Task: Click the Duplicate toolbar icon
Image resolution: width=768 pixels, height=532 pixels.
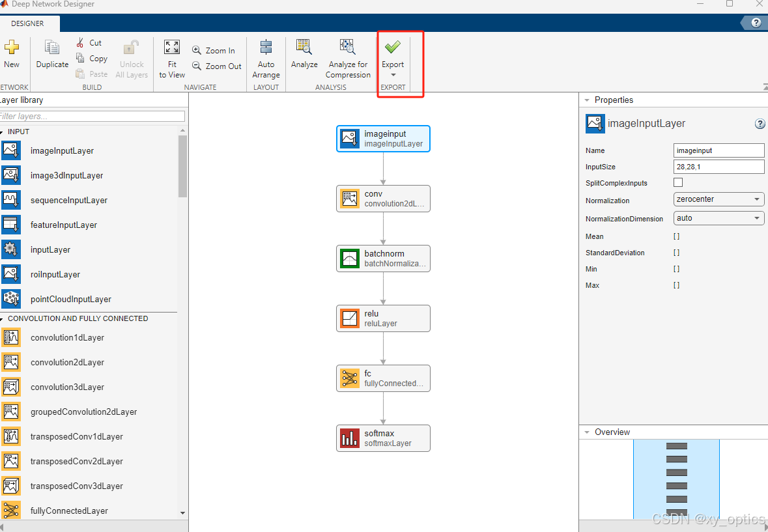Action: pos(52,47)
